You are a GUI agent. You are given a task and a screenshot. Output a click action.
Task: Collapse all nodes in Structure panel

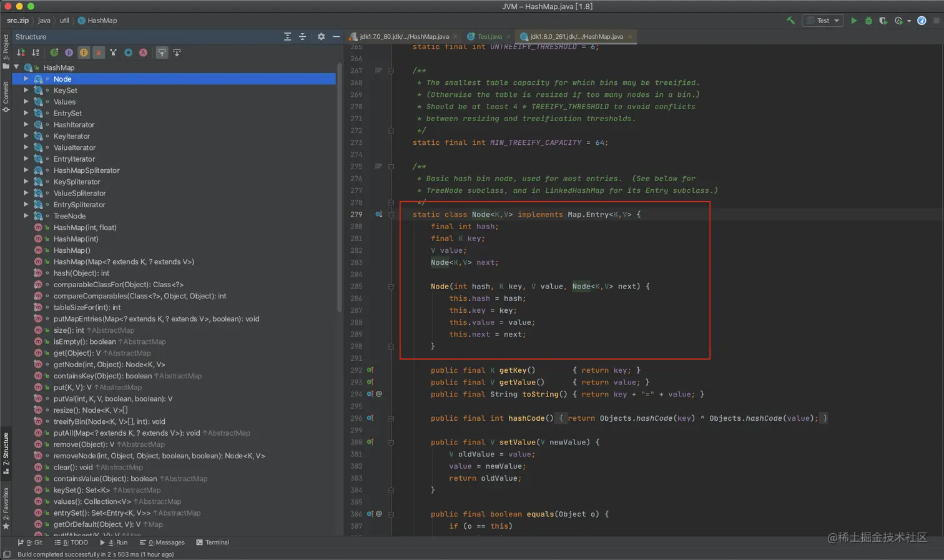tap(302, 37)
